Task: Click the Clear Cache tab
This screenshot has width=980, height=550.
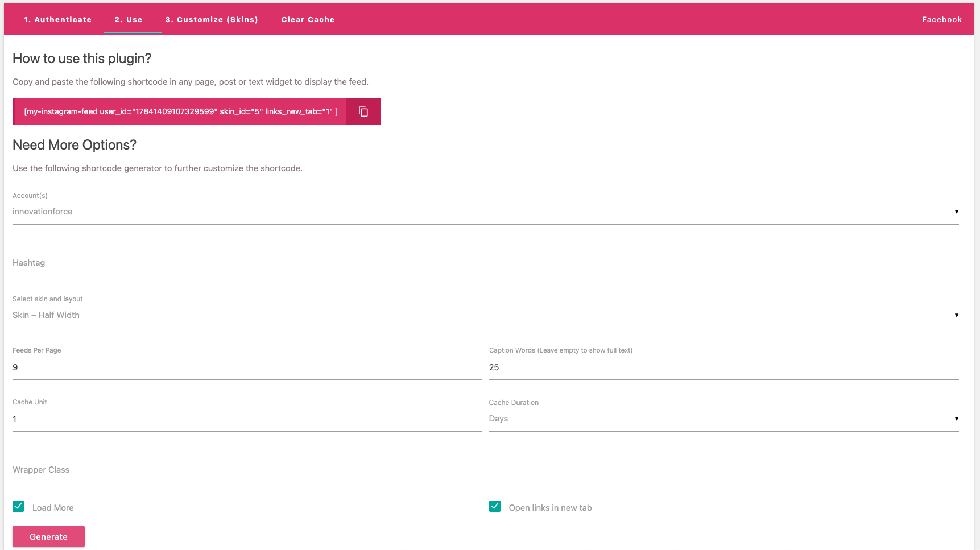Action: click(308, 19)
